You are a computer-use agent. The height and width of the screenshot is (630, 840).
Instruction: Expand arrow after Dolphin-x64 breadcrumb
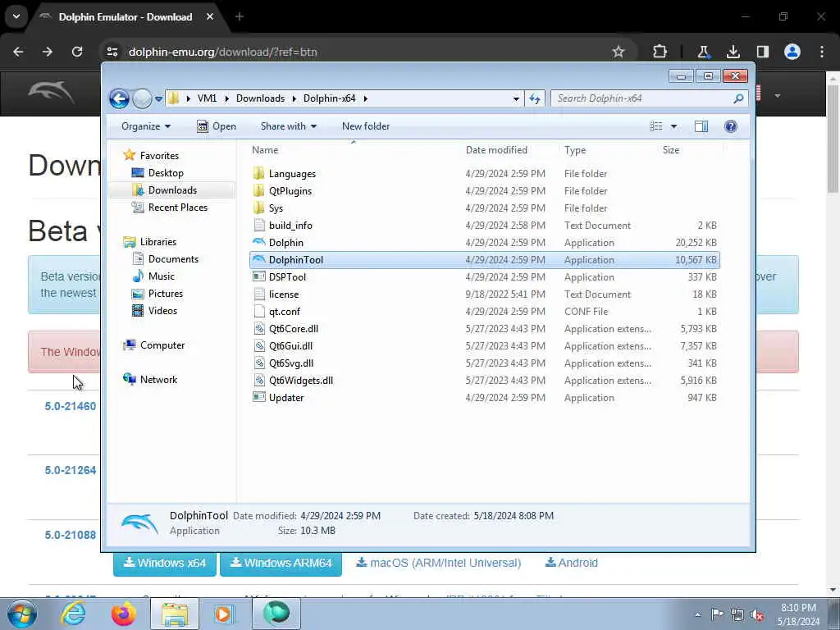click(x=365, y=98)
